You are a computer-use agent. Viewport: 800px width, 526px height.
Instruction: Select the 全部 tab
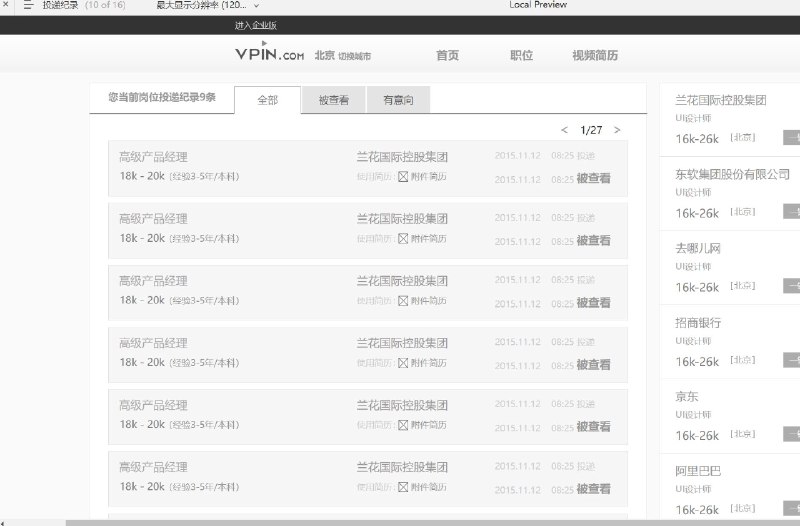(267, 100)
